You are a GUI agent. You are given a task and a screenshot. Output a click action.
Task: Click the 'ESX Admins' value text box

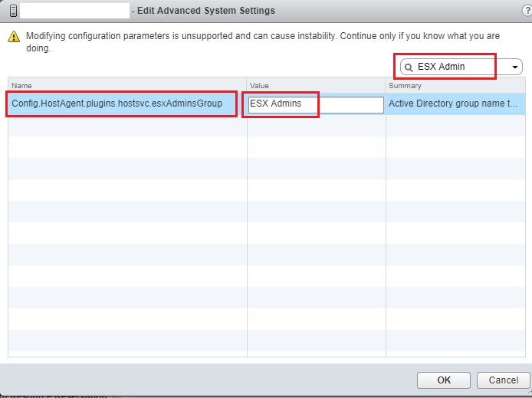pos(316,104)
